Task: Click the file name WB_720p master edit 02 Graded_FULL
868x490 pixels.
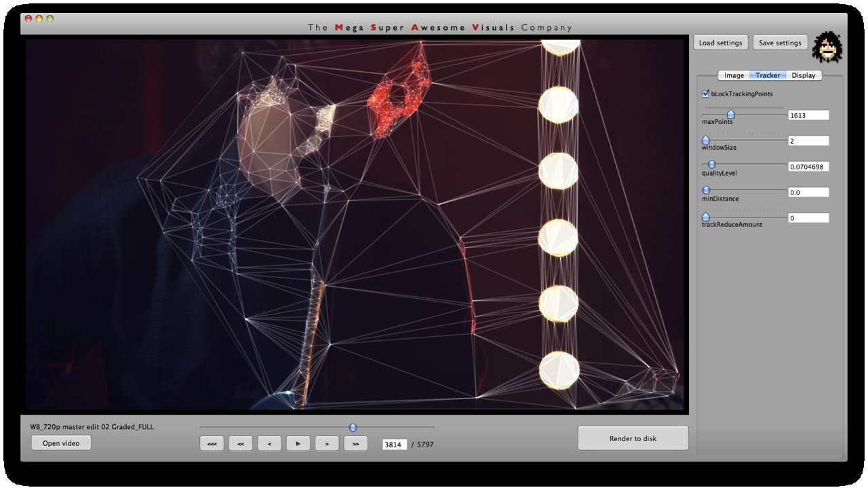Action: tap(92, 427)
